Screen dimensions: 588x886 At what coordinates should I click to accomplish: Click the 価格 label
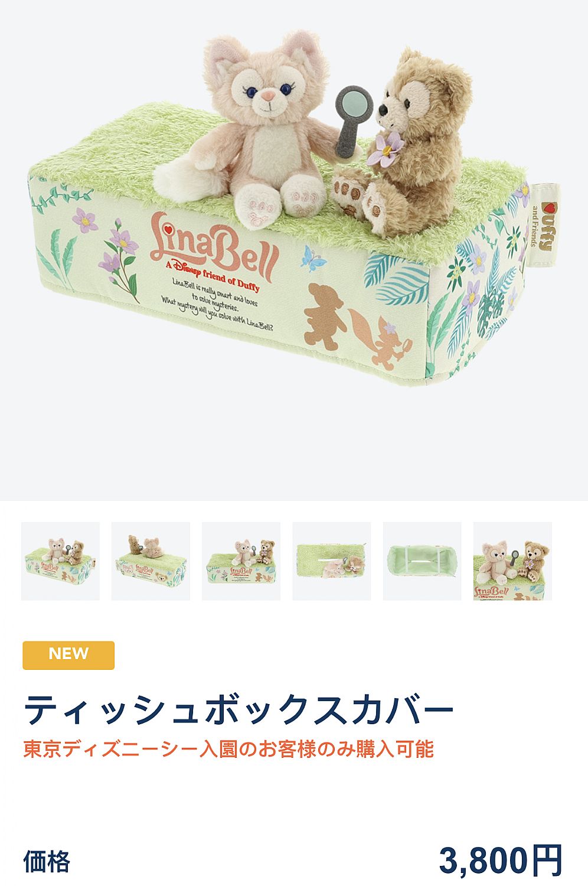point(47,862)
